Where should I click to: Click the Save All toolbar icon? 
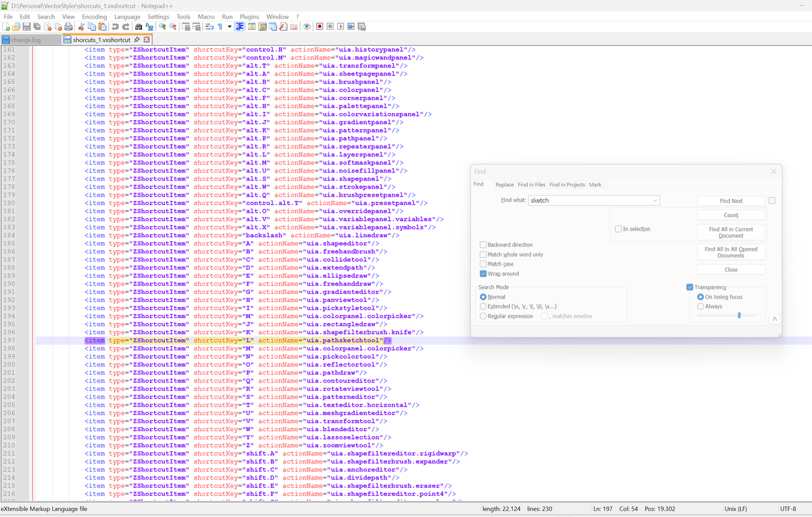click(37, 26)
